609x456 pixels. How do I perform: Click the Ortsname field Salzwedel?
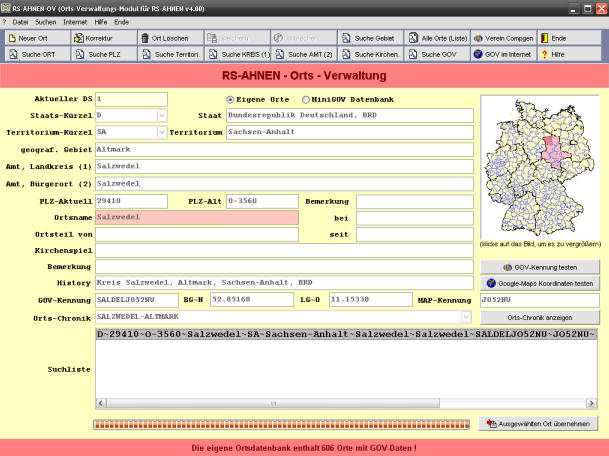pos(197,218)
